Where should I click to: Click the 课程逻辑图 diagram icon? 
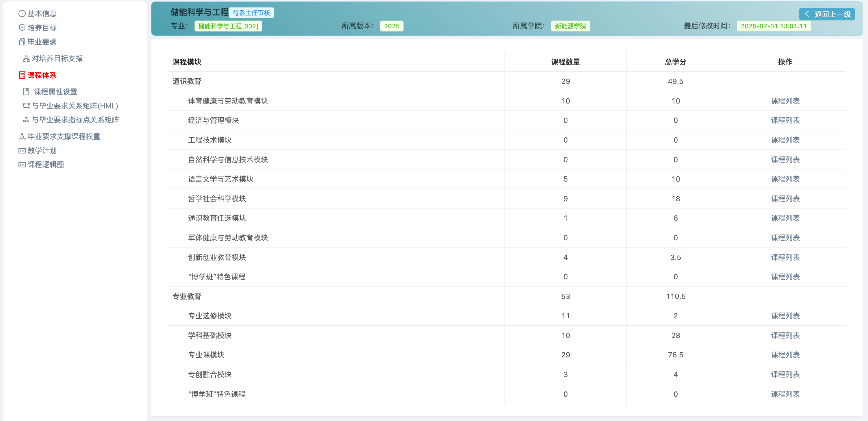(22, 165)
